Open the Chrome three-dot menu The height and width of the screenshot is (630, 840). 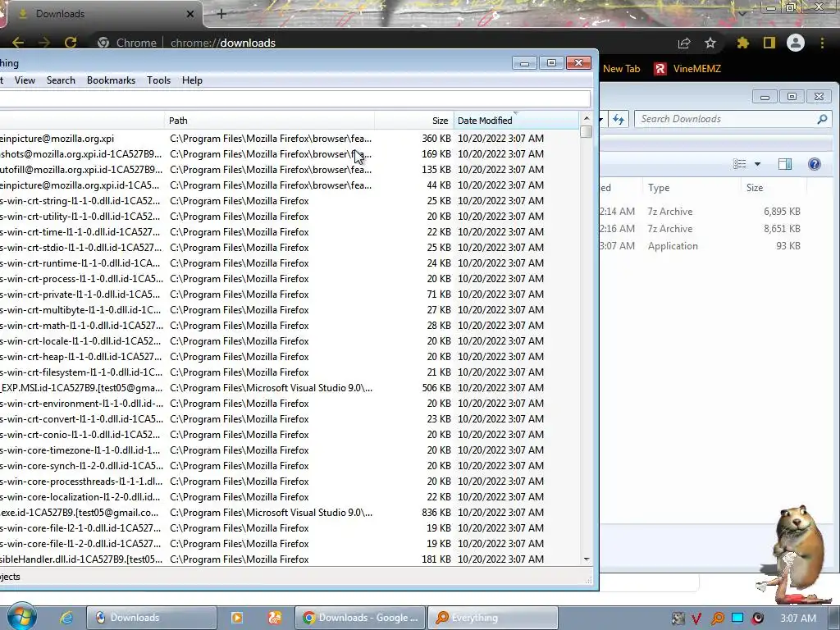(x=822, y=43)
